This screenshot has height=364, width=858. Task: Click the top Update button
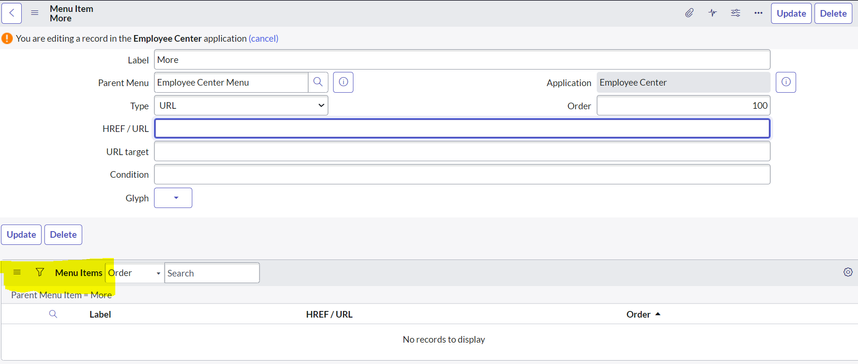tap(791, 13)
